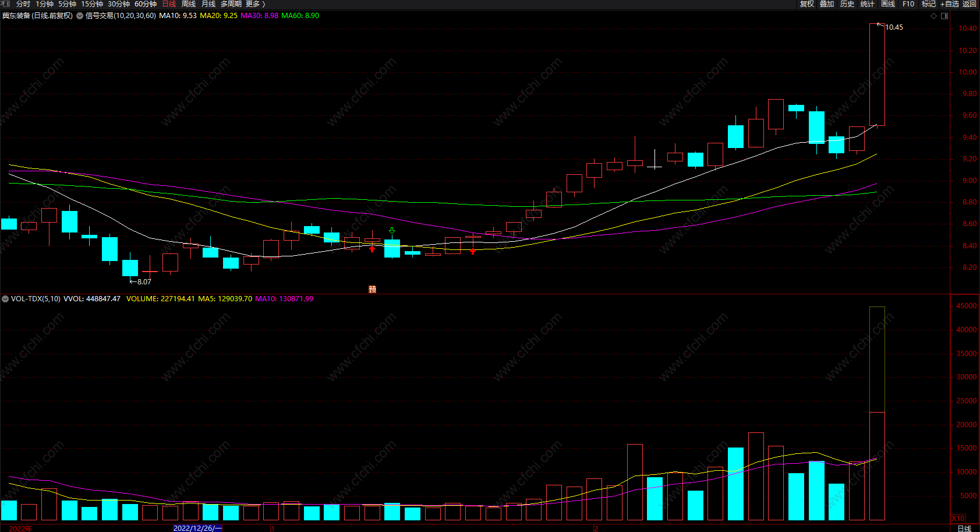Image resolution: width=980 pixels, height=532 pixels.
Task: Click the MA10: 130871.99 volume value
Action: click(x=284, y=299)
